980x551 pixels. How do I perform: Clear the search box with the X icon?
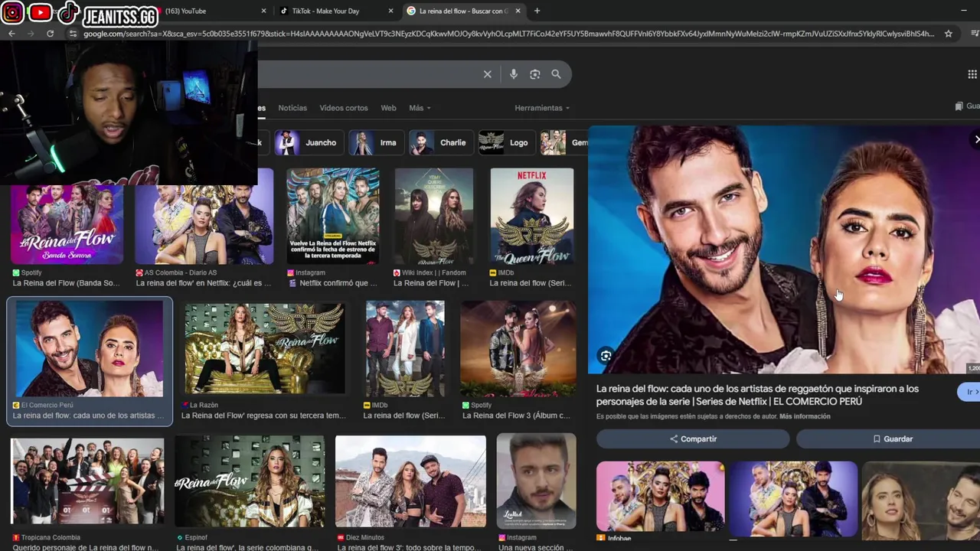(487, 74)
